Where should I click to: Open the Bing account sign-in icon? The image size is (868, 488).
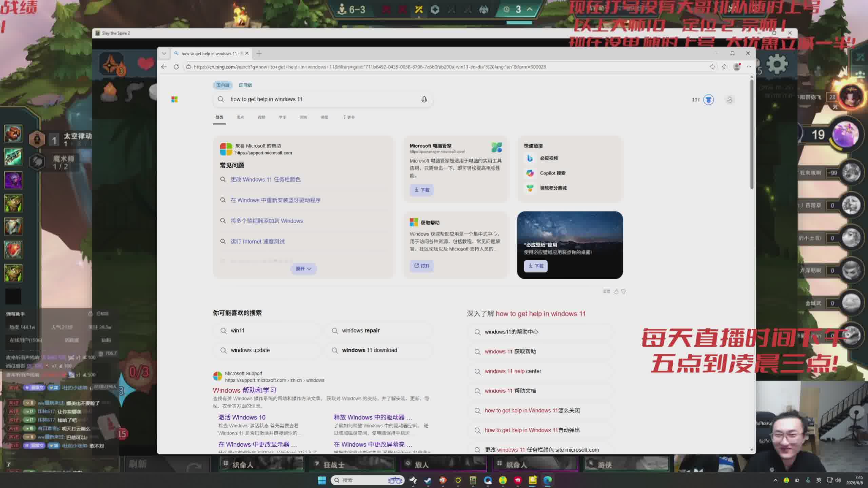tap(730, 100)
